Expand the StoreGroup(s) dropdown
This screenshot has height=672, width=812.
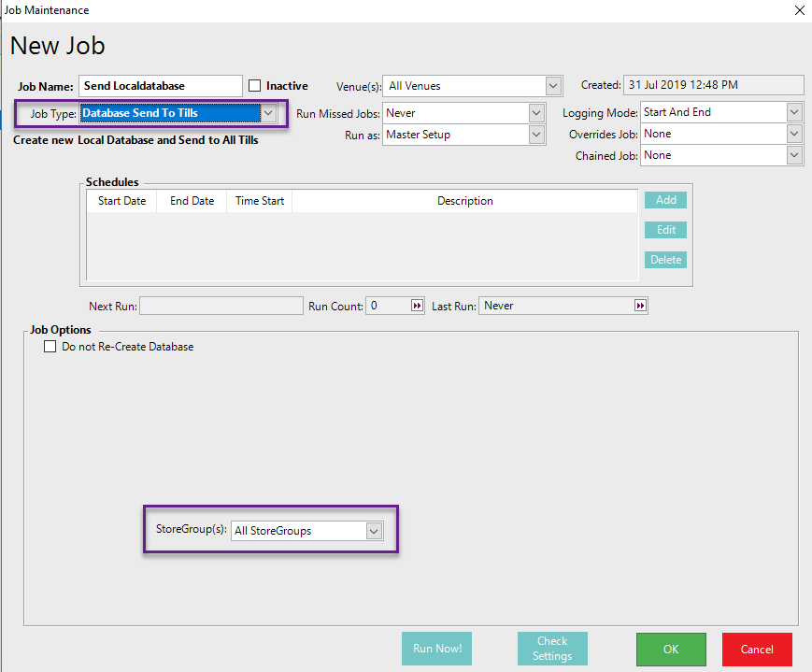tap(374, 531)
